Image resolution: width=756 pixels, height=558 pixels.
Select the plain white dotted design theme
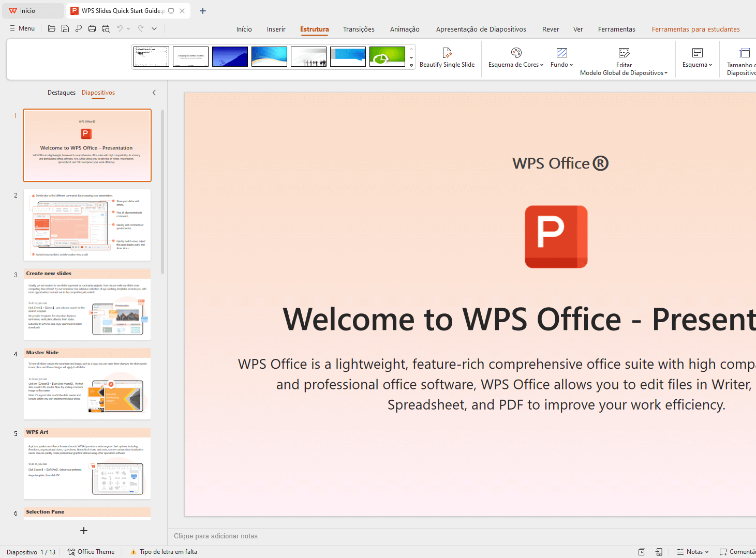pyautogui.click(x=152, y=57)
